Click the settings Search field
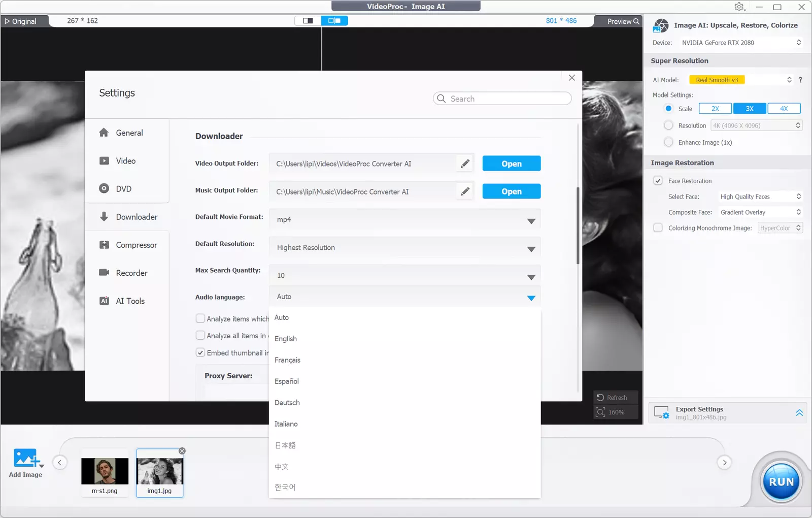 click(x=507, y=99)
